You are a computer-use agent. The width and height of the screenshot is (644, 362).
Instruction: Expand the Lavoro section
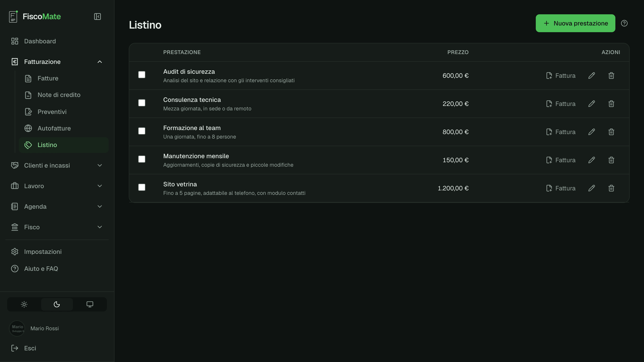(57, 186)
